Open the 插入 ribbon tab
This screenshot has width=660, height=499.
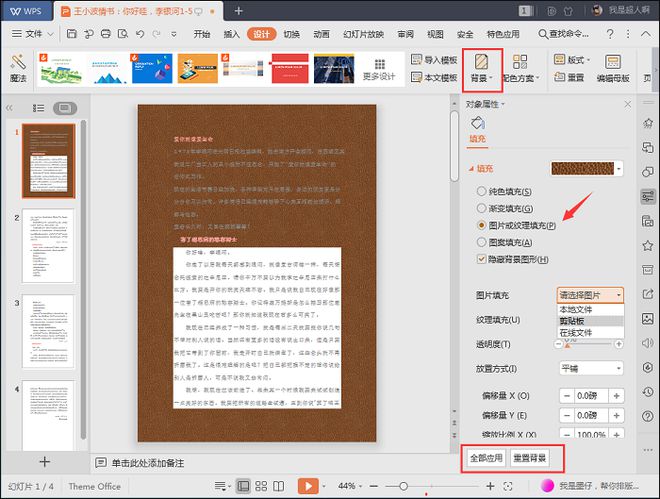point(231,33)
